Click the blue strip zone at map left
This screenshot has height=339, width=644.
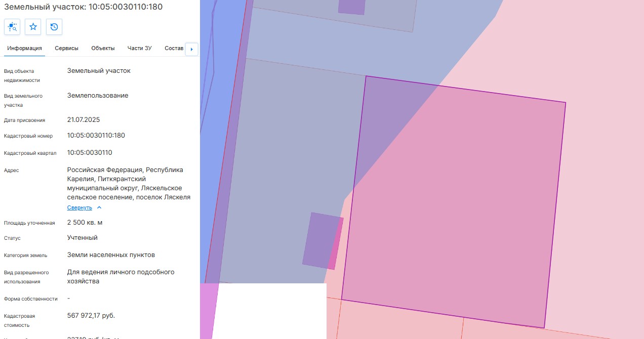pos(223,101)
